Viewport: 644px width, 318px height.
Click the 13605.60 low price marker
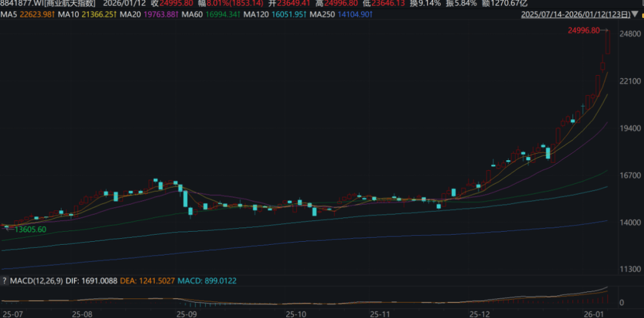(x=30, y=229)
